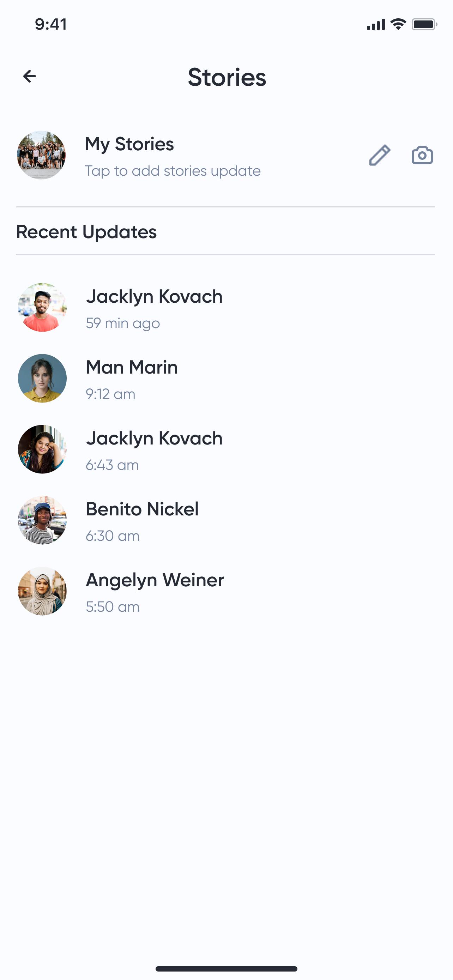453x980 pixels.
Task: Tap the Wi-Fi status icon
Action: click(398, 24)
